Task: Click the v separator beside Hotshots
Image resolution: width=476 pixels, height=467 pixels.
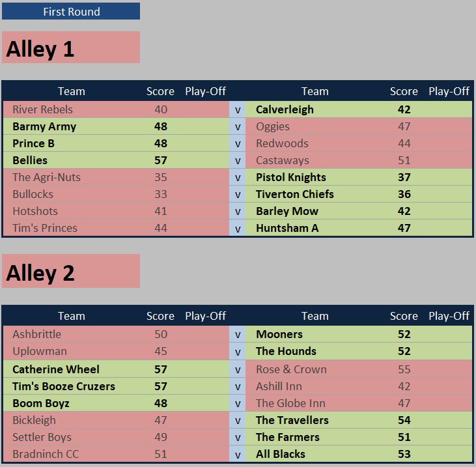Action: 238,211
